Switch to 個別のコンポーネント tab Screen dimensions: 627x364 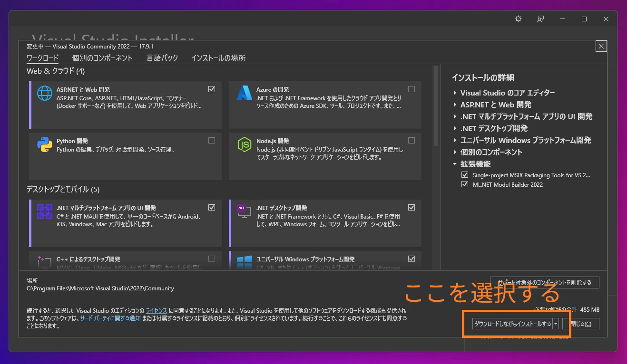coord(102,58)
